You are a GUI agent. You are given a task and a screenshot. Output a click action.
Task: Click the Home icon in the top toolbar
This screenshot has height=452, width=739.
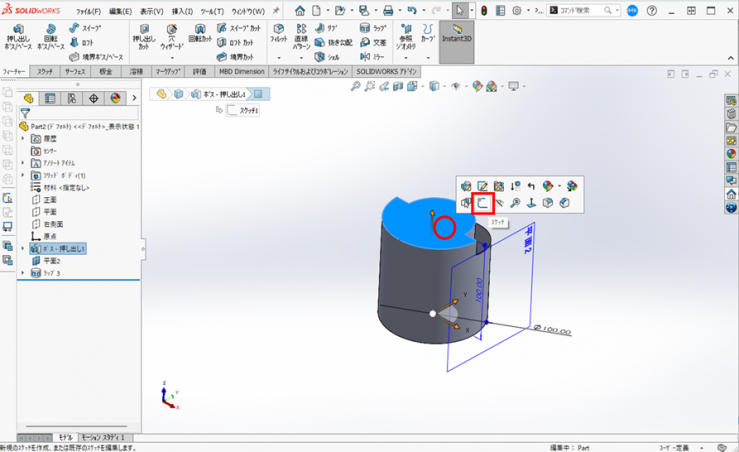pyautogui.click(x=299, y=11)
